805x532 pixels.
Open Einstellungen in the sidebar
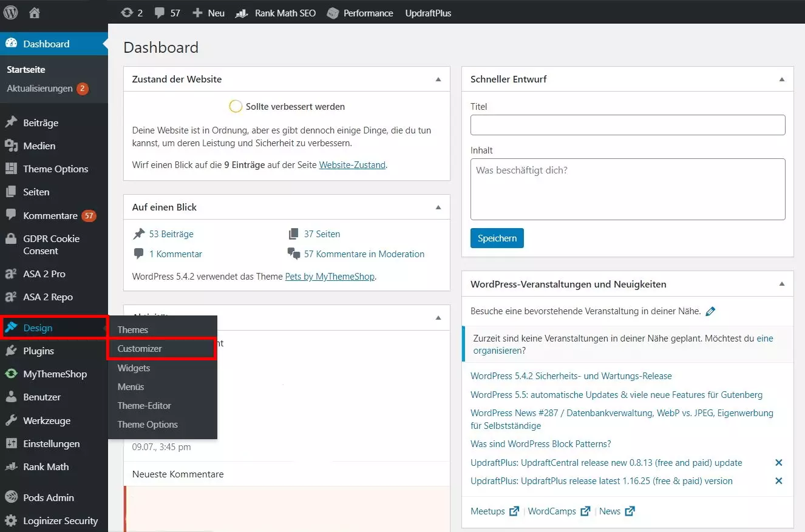pyautogui.click(x=54, y=443)
